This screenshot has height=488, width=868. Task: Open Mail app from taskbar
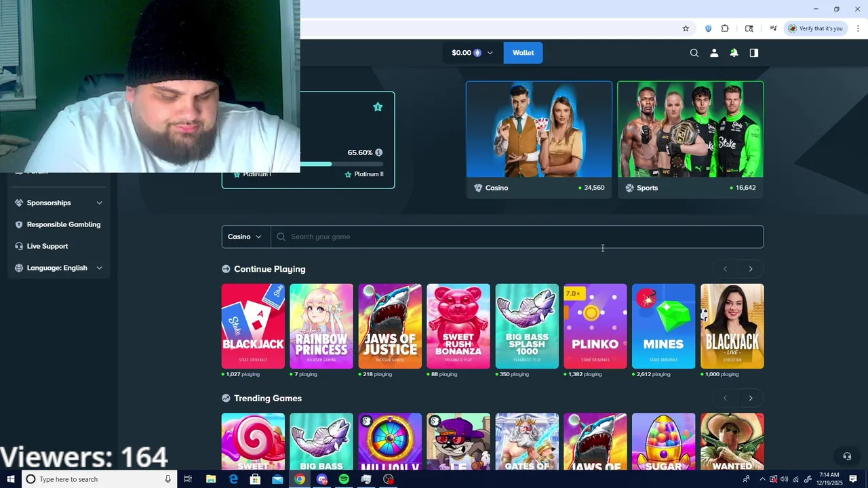tap(277, 479)
